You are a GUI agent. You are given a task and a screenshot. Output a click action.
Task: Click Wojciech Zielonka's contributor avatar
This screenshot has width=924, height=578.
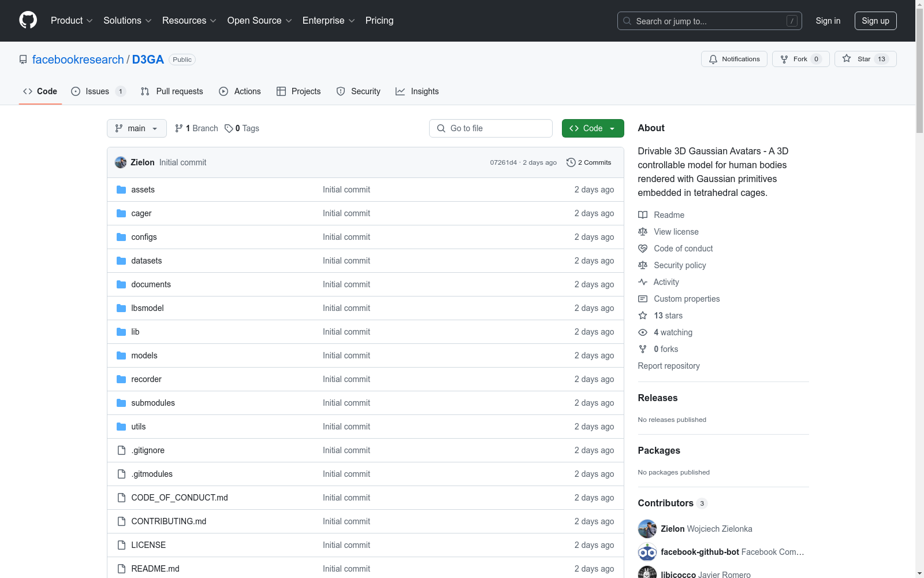tap(647, 529)
